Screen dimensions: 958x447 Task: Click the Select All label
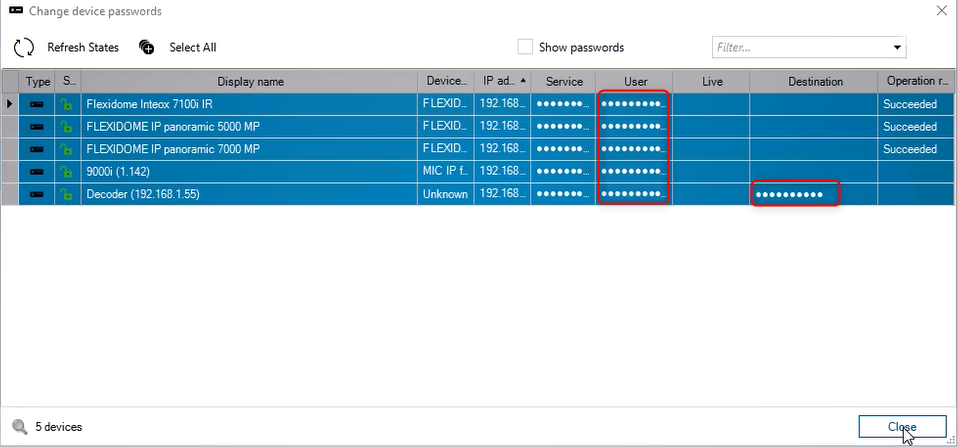193,48
